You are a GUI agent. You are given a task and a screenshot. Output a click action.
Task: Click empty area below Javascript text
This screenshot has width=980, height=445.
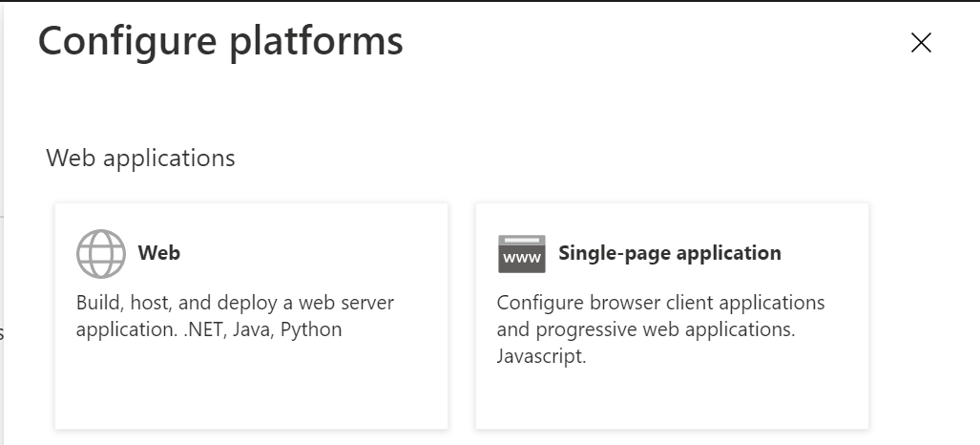pyautogui.click(x=672, y=398)
